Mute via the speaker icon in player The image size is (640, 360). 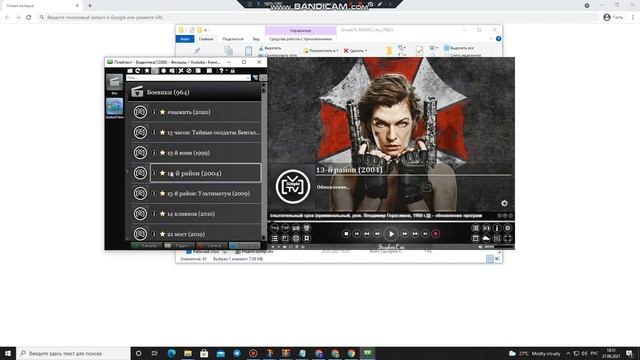(x=480, y=247)
